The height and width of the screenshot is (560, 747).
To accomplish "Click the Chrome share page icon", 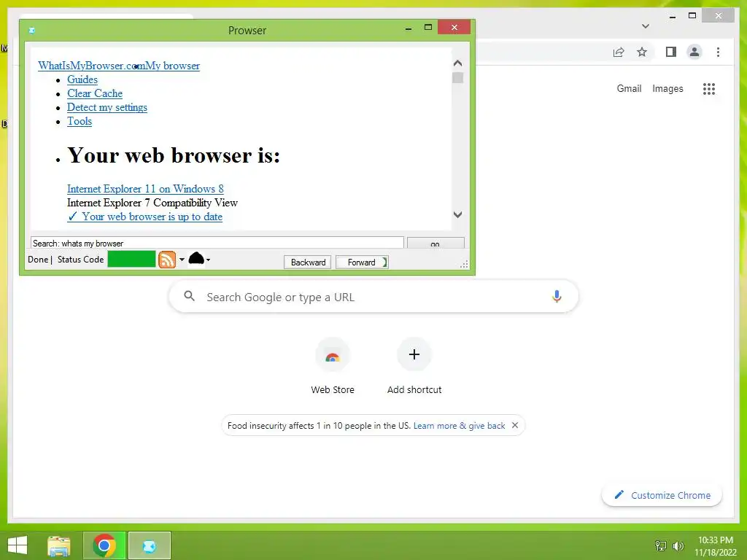I will (x=619, y=52).
